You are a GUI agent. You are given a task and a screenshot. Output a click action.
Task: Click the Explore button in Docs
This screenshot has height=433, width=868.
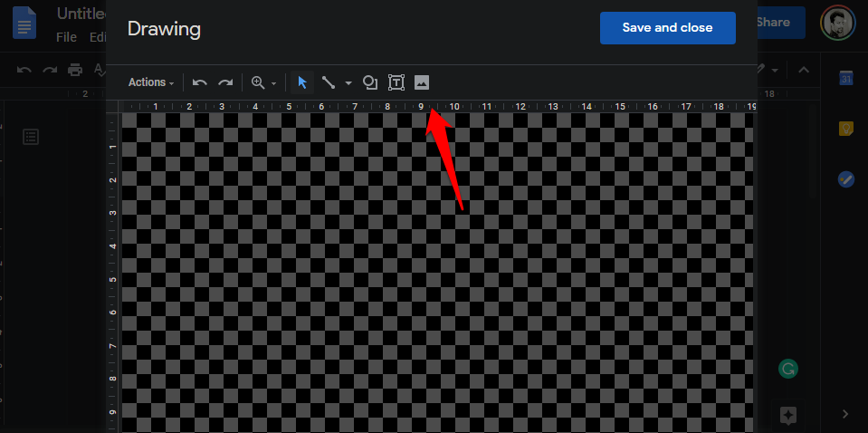[x=788, y=415]
